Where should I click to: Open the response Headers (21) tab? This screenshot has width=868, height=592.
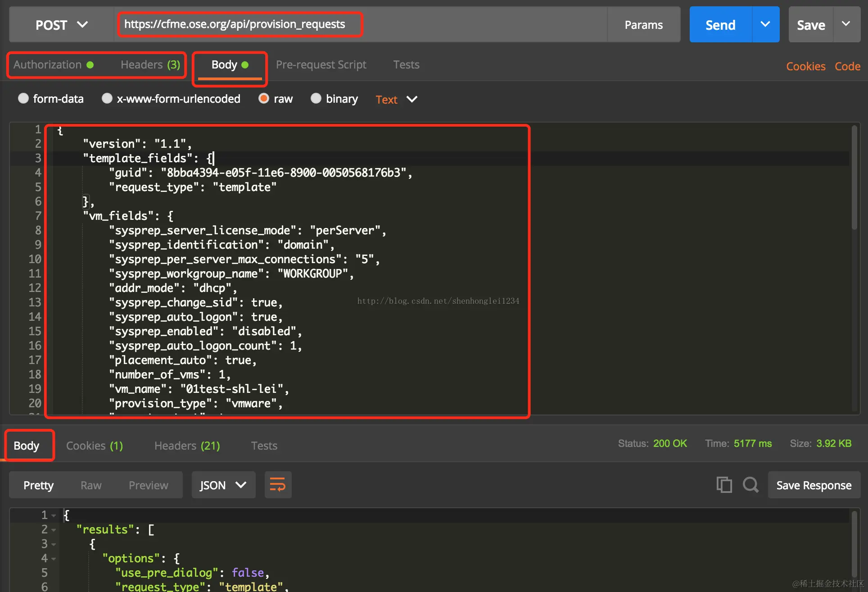pyautogui.click(x=187, y=446)
